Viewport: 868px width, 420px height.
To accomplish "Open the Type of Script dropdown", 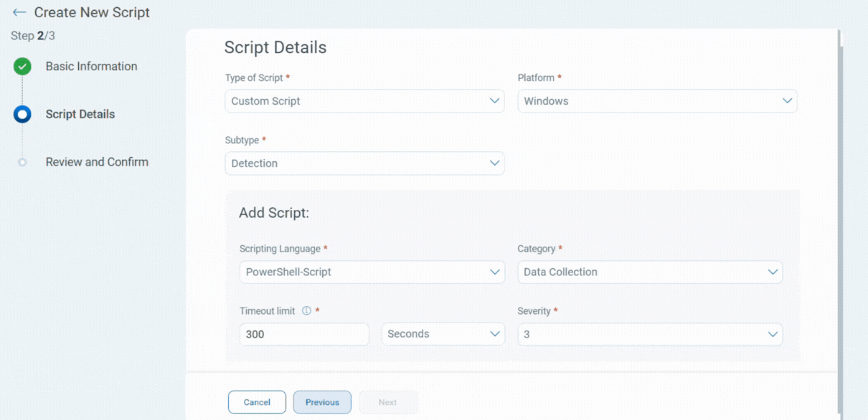I will tap(364, 101).
